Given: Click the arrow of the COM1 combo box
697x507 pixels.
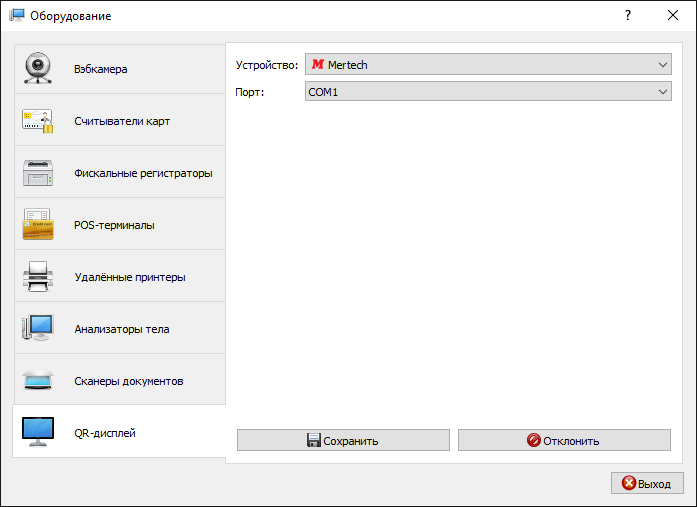Looking at the screenshot, I should point(662,92).
